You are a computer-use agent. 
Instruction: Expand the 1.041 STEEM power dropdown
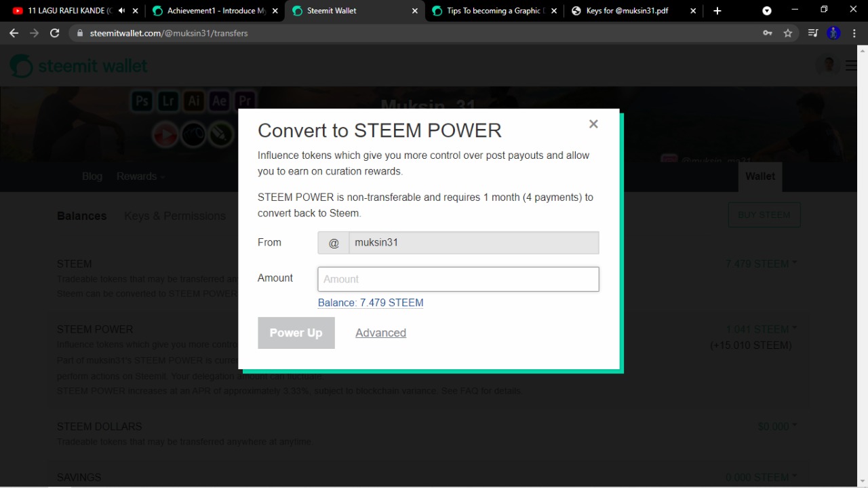tap(761, 329)
